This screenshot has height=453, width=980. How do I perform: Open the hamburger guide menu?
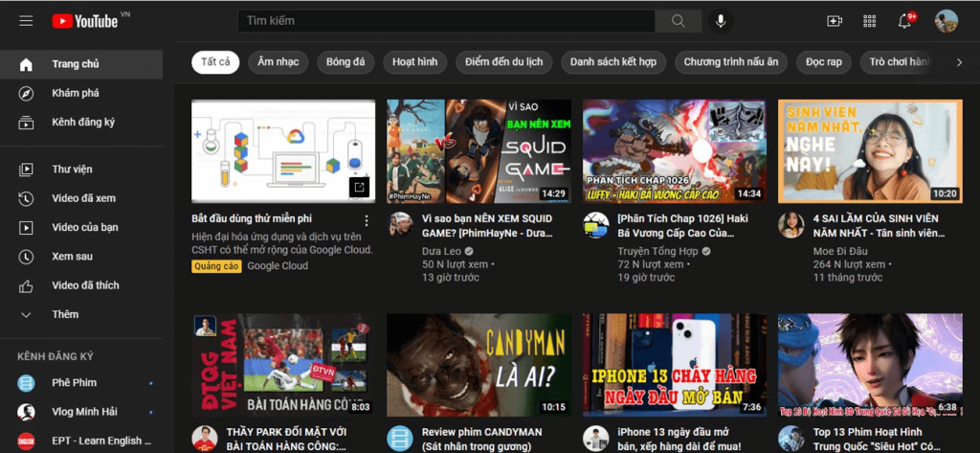[x=26, y=21]
